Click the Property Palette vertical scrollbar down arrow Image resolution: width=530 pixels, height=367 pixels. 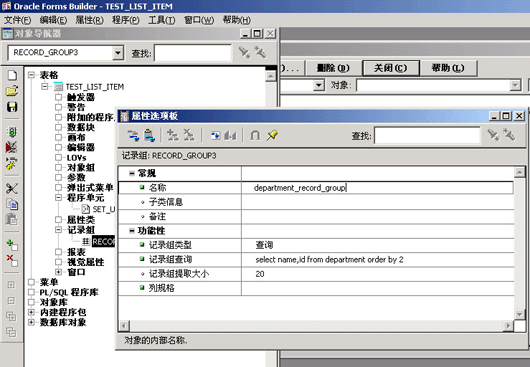520,314
